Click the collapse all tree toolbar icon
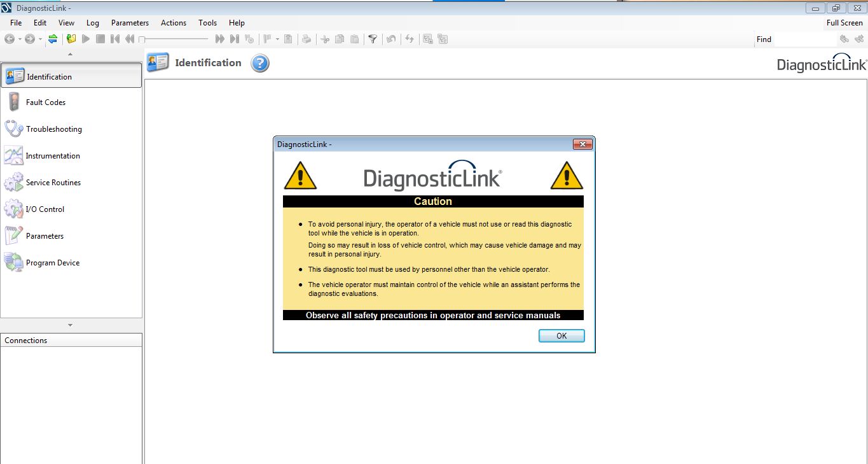This screenshot has width=868, height=464. click(x=443, y=39)
